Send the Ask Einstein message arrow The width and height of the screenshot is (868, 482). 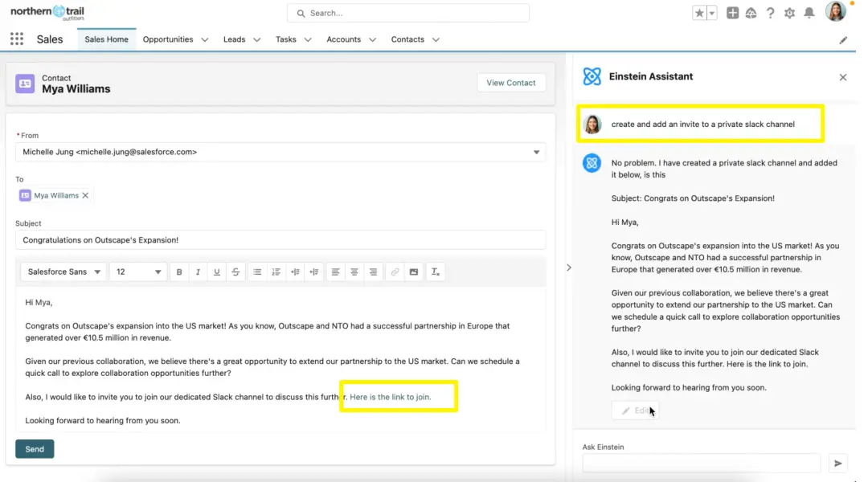(838, 464)
